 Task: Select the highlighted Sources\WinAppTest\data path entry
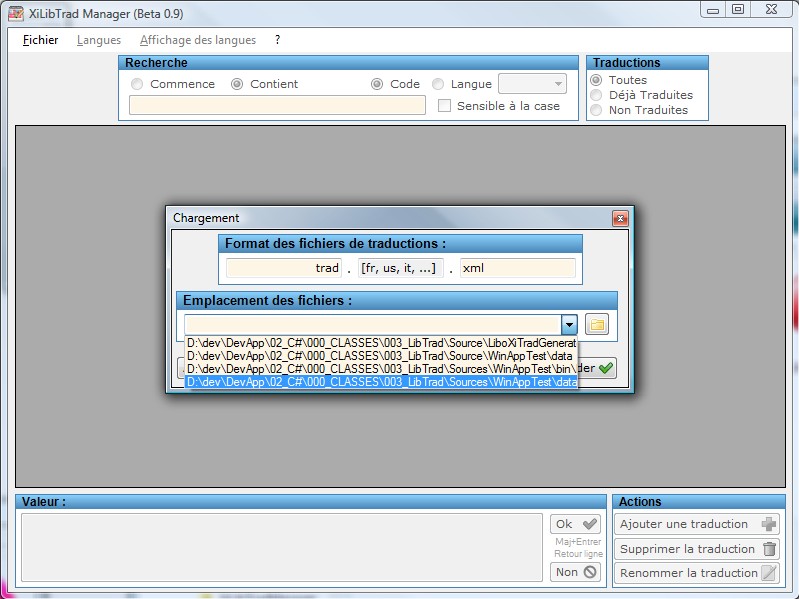pyautogui.click(x=381, y=382)
